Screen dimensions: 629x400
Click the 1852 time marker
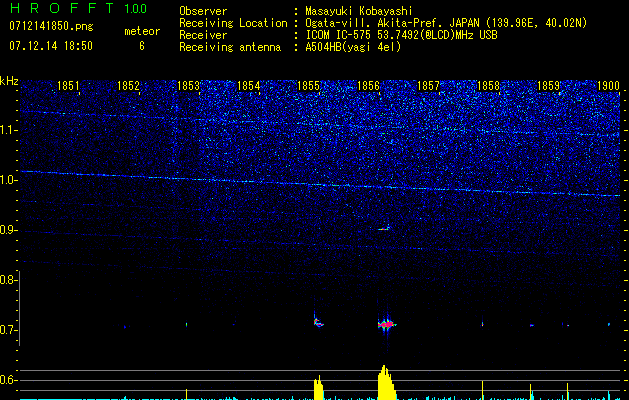point(128,85)
